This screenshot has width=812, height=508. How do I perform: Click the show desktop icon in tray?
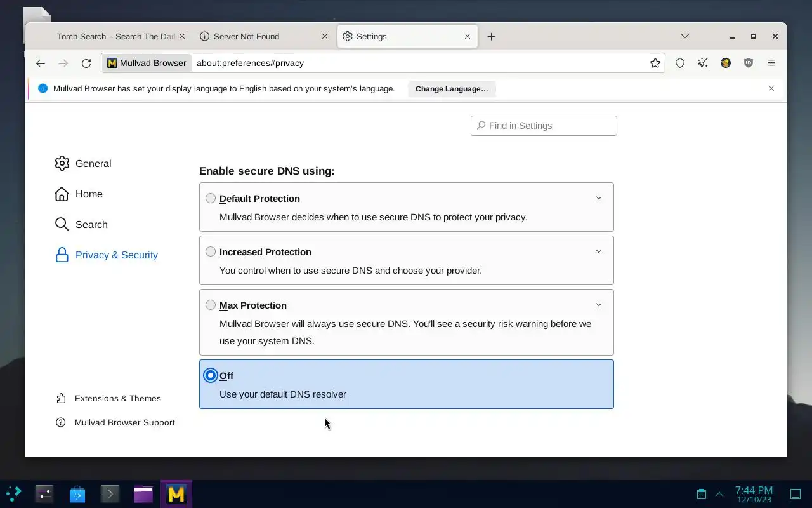point(796,494)
